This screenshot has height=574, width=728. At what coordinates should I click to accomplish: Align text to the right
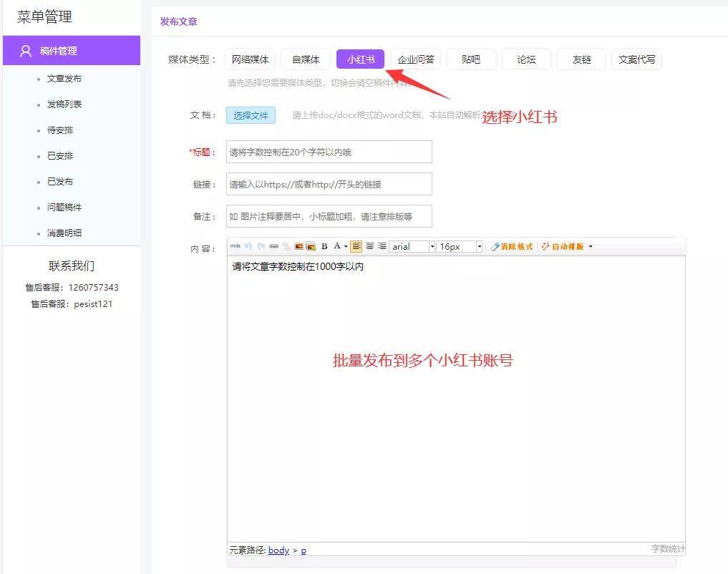coord(382,246)
